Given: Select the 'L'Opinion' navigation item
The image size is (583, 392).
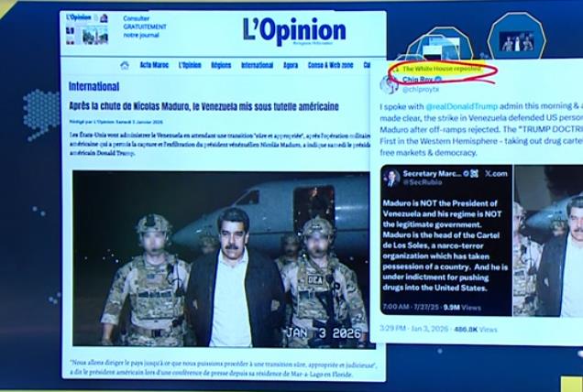Looking at the screenshot, I should 190,65.
